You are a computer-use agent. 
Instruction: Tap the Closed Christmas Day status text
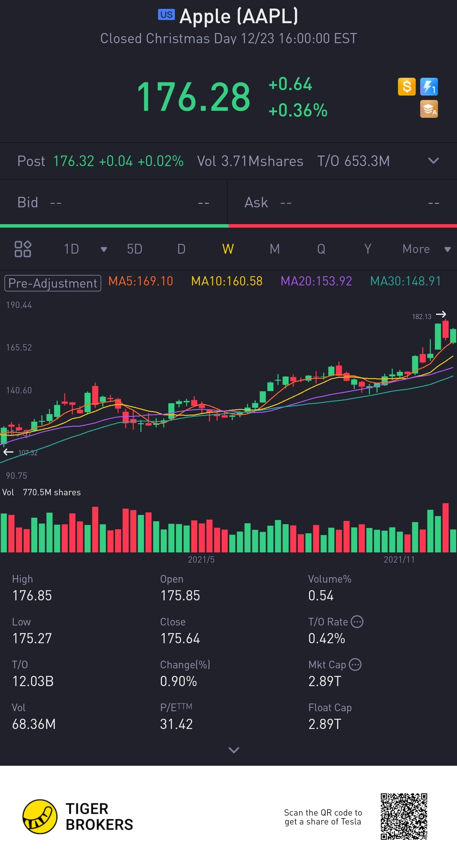coord(229,38)
